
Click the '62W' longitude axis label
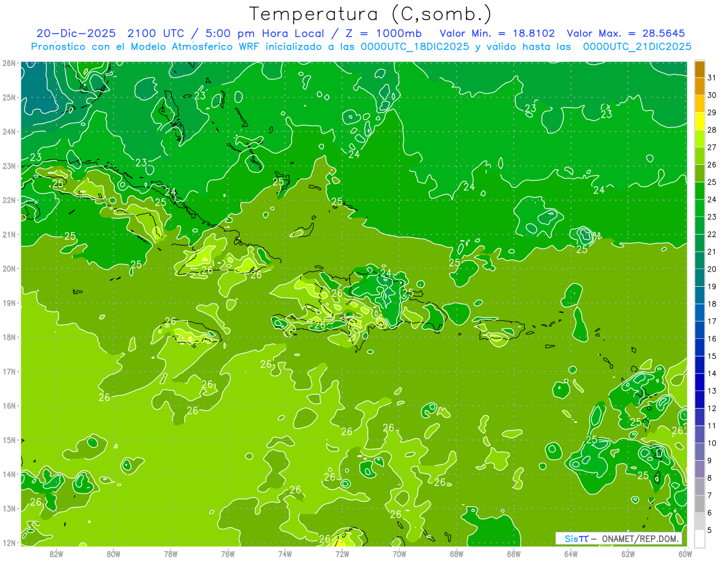pyautogui.click(x=628, y=554)
